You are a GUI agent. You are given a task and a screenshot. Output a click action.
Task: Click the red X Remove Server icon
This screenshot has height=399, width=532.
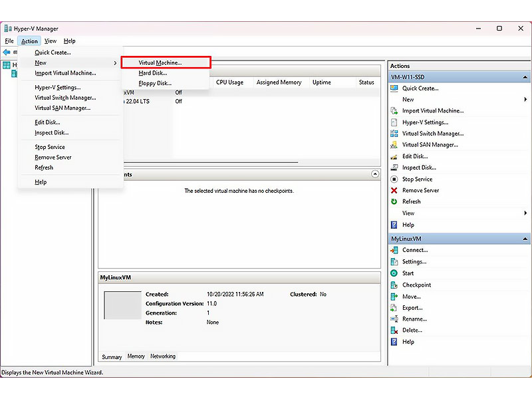tap(394, 190)
